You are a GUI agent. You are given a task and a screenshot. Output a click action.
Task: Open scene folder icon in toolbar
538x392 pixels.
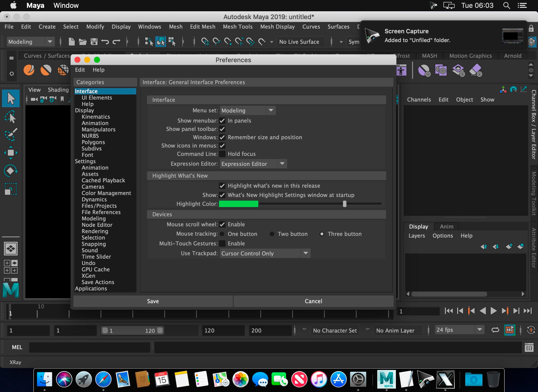83,42
